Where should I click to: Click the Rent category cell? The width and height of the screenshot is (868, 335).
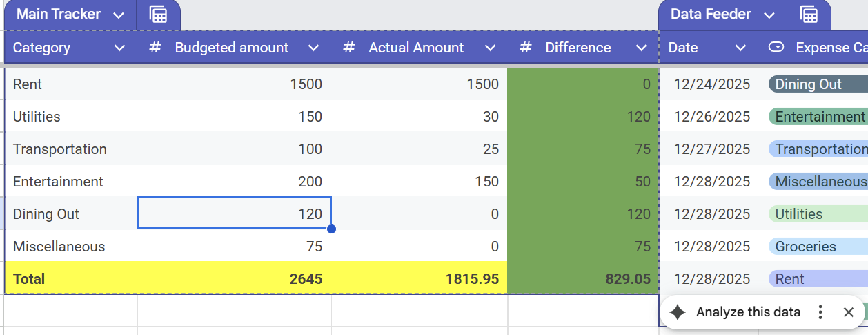(71, 84)
